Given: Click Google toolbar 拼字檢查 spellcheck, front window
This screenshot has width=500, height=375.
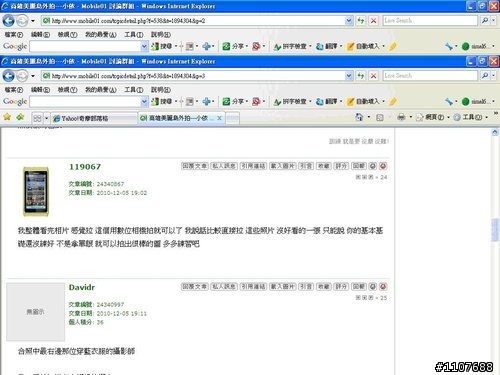Looking at the screenshot, I should pos(290,101).
